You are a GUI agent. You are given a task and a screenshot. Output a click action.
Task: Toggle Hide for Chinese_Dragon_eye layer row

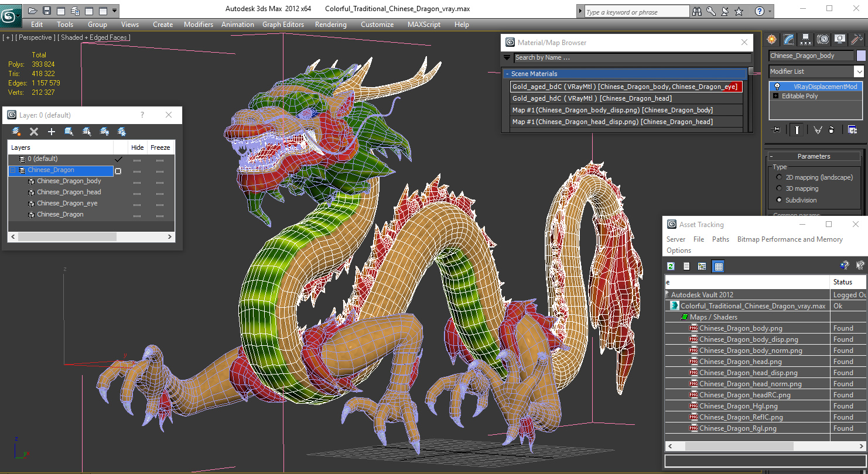(137, 204)
